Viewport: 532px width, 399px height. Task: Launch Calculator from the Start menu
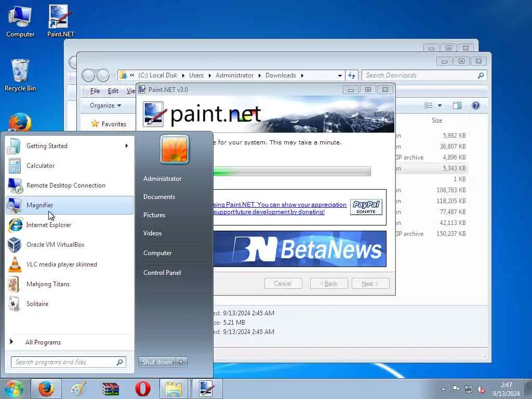(x=70, y=166)
